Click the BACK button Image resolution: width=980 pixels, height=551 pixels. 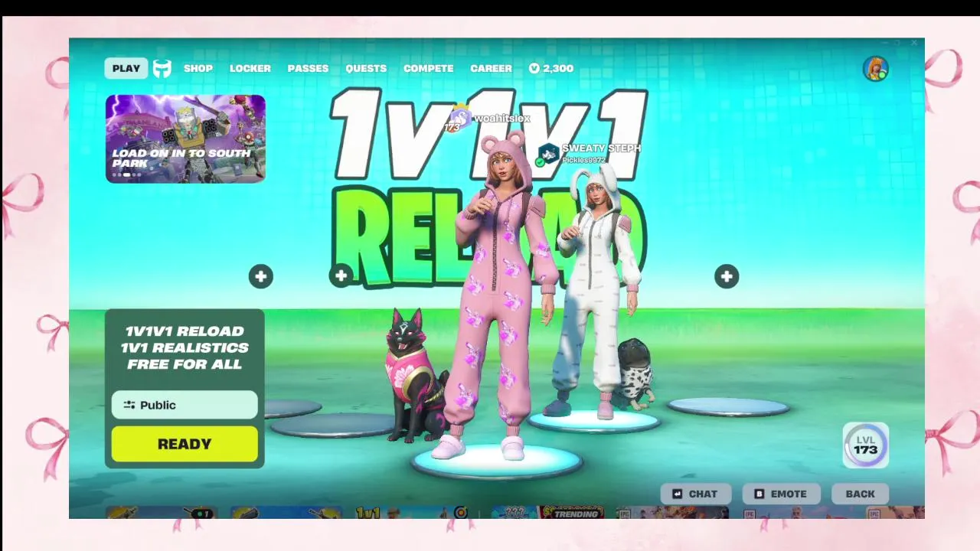pos(860,494)
